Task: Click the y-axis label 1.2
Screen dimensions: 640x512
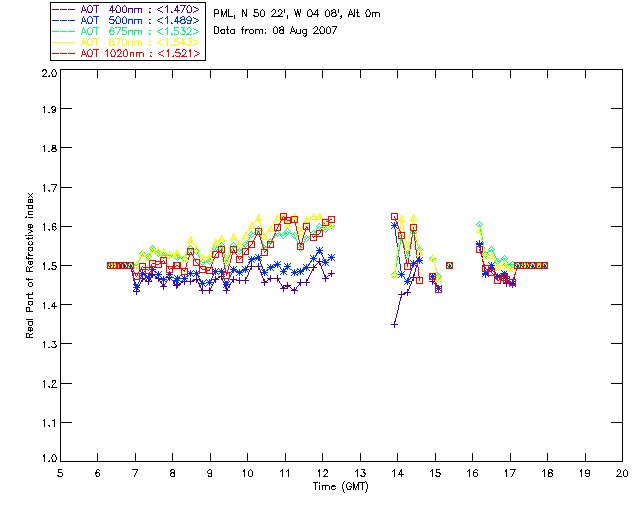Action: 49,384
